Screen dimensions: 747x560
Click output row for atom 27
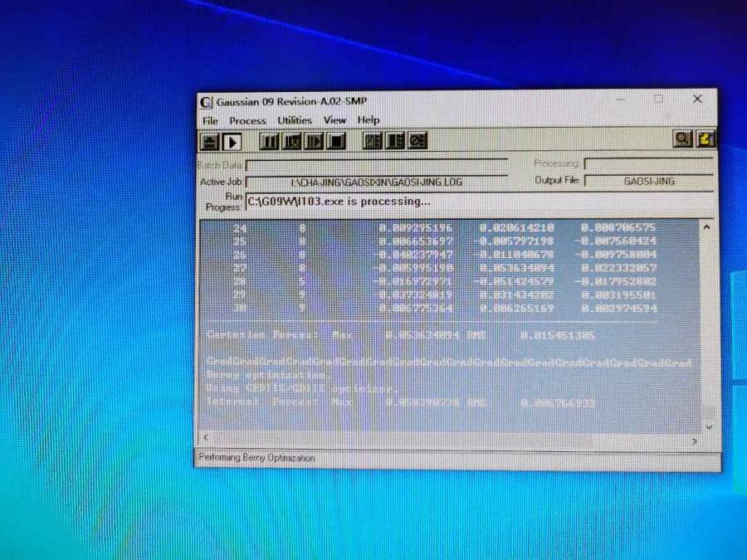445,269
